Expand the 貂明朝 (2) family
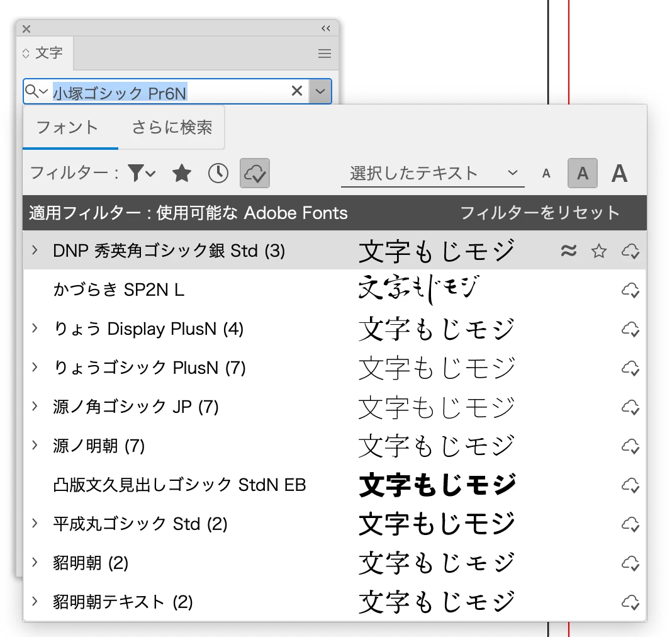672x637 pixels. tap(35, 563)
